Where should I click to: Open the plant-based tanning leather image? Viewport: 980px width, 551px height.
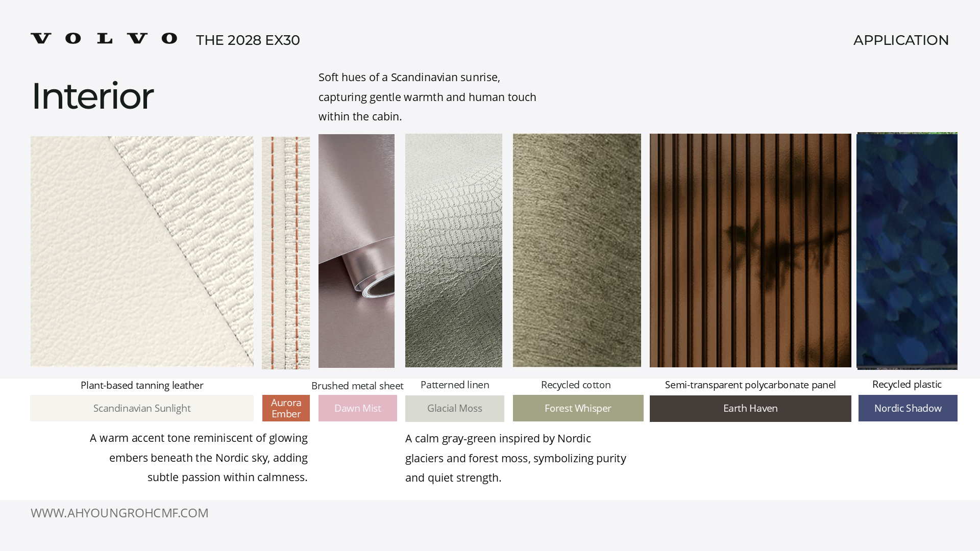point(142,251)
